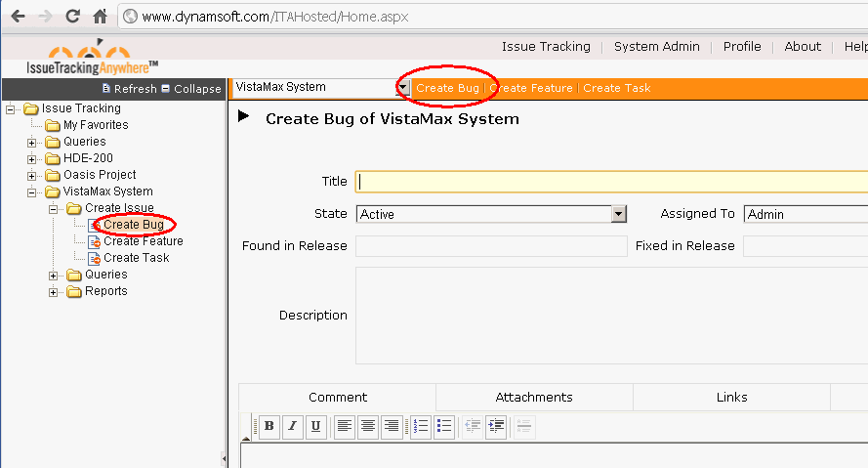Toggle Underline formatting
868x468 pixels.
(x=316, y=426)
